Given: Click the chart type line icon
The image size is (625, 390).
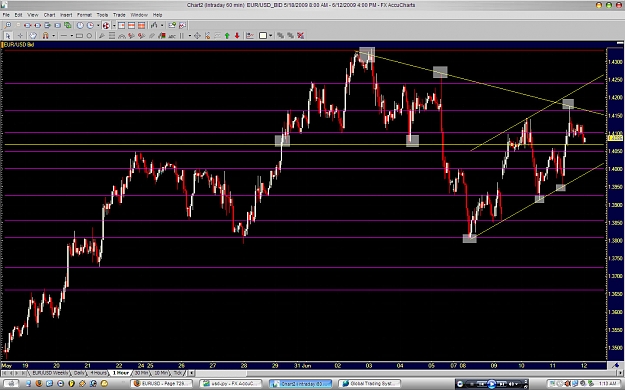Looking at the screenshot, I should (x=154, y=25).
